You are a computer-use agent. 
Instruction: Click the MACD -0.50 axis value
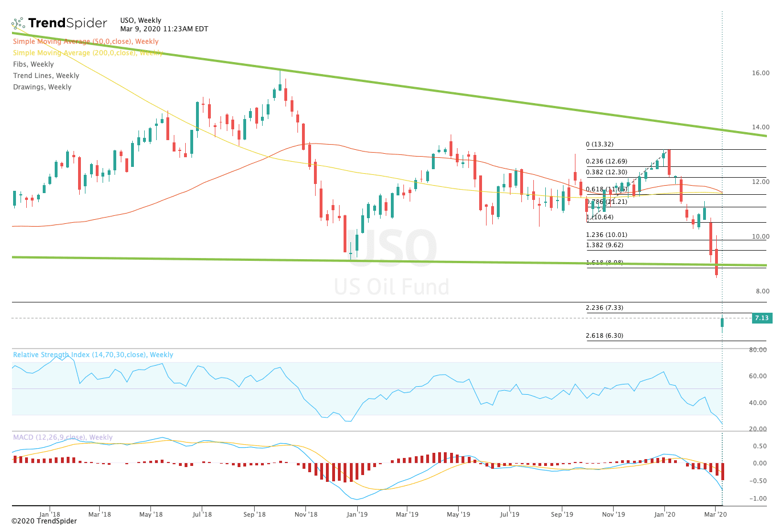coord(759,481)
